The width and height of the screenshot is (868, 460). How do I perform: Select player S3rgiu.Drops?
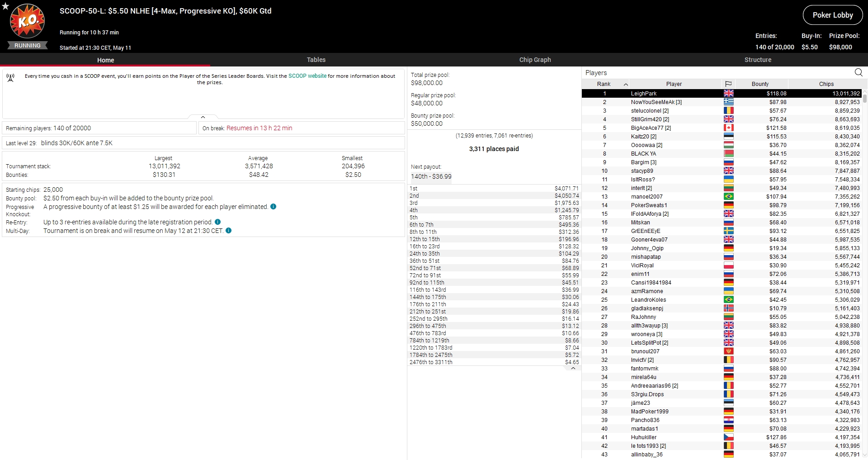tap(722, 394)
